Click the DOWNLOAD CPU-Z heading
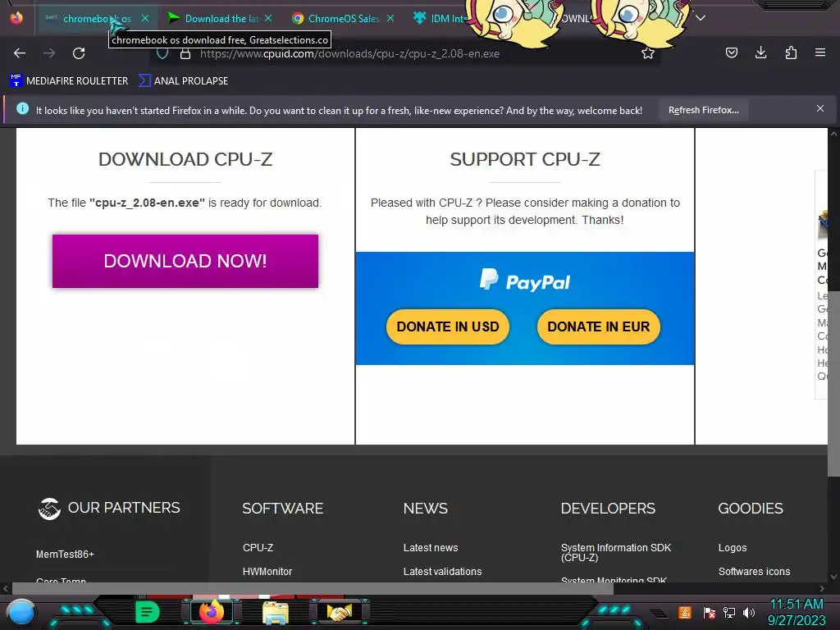The height and width of the screenshot is (630, 840). click(x=185, y=159)
